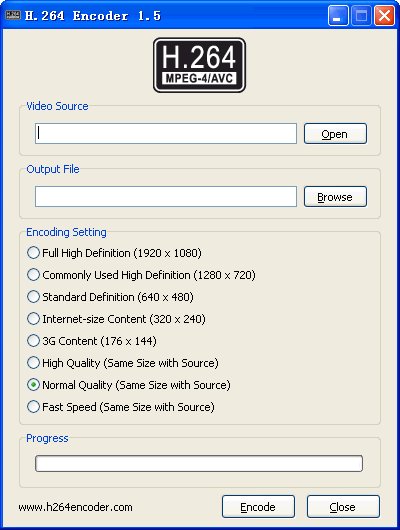Screen dimensions: 400x530
Task: Close the window with the red X
Action: [384, 16]
